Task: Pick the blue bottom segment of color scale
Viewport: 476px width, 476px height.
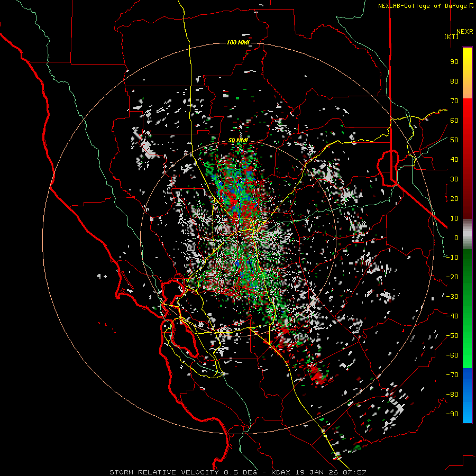Action: pos(467,396)
